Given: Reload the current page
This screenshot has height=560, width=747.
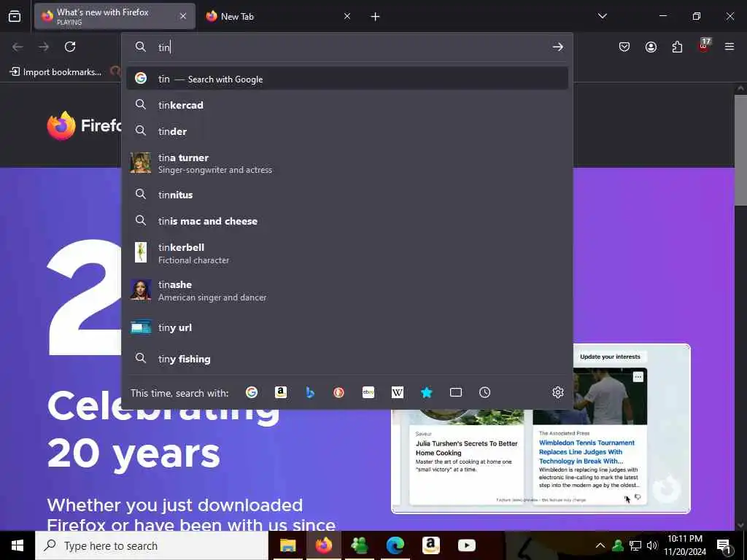Looking at the screenshot, I should point(70,47).
